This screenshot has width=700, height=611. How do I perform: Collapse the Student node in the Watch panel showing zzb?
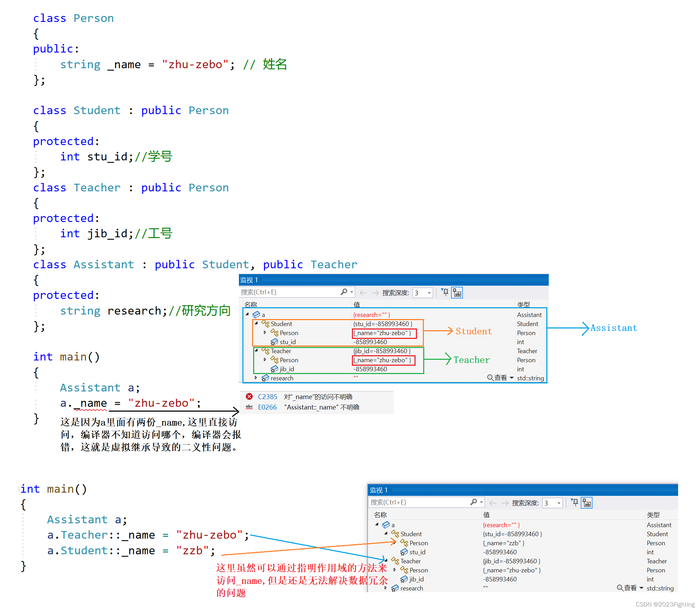(x=386, y=533)
